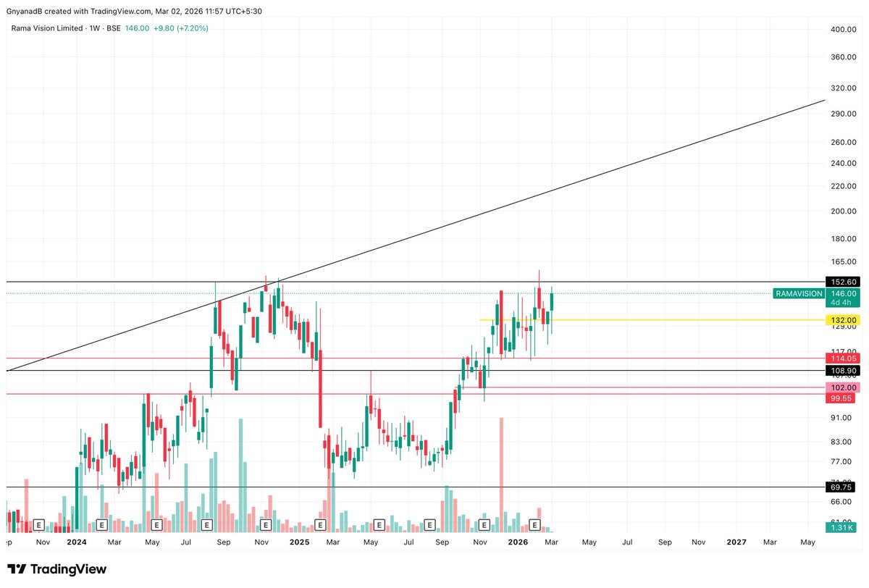Image resolution: width=869 pixels, height=588 pixels.
Task: Click the tallest red volume bar
Action: [501, 475]
